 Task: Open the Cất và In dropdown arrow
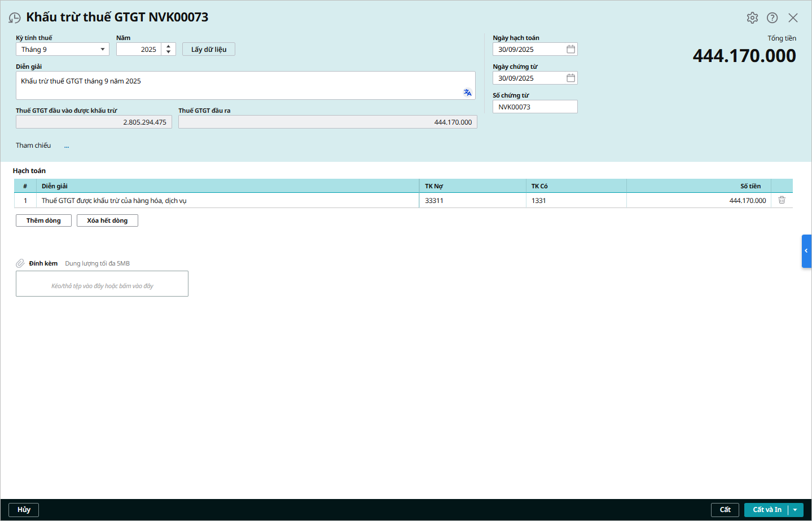tap(795, 510)
